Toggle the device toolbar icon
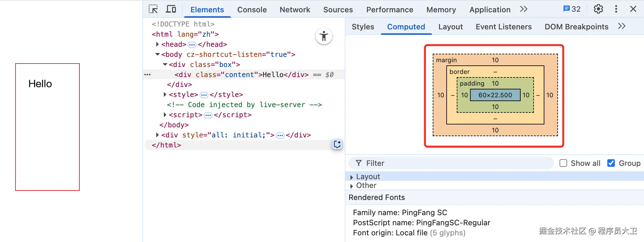 pyautogui.click(x=171, y=9)
